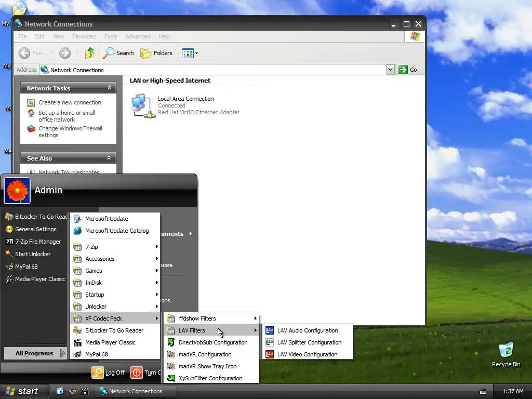Click Media Player Classic quick launch icon

pos(85,391)
